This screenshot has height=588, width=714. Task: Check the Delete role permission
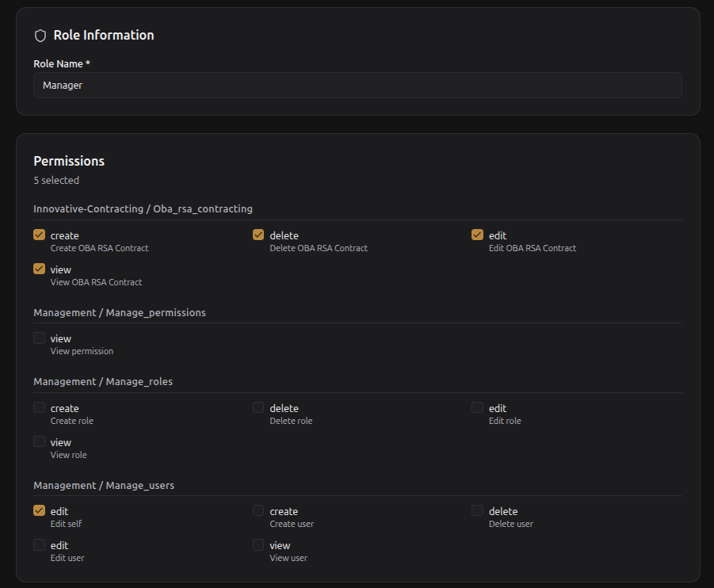click(258, 407)
